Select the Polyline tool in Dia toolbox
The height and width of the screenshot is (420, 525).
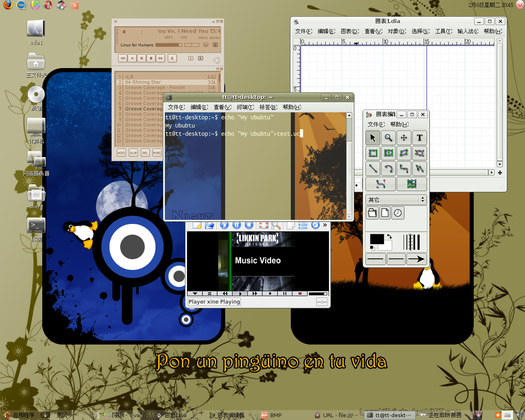[420, 169]
